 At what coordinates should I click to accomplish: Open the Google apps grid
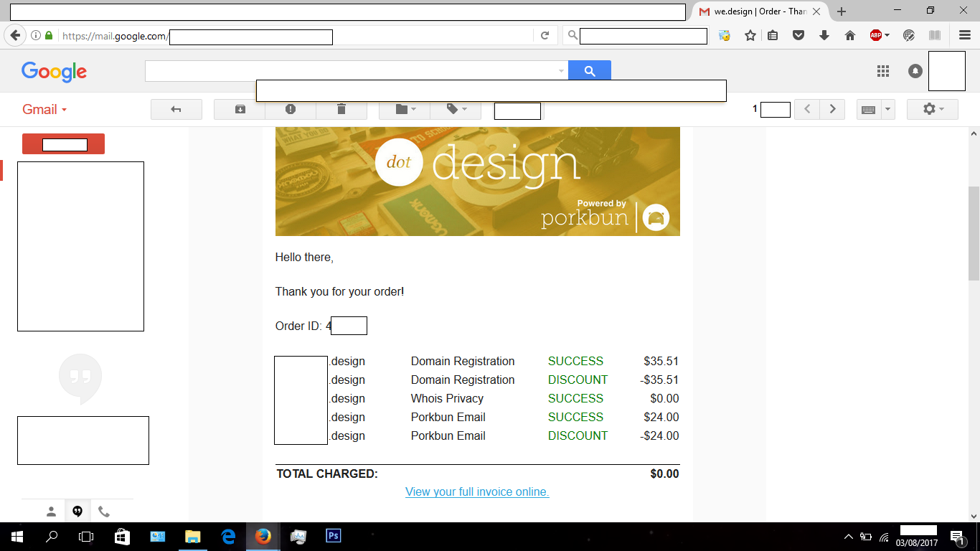click(x=883, y=71)
